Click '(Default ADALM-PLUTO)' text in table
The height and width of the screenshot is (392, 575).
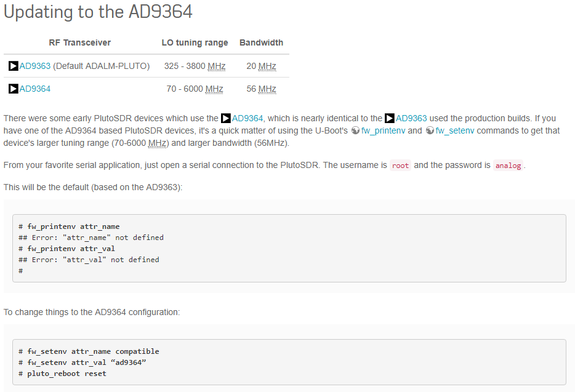click(x=101, y=66)
